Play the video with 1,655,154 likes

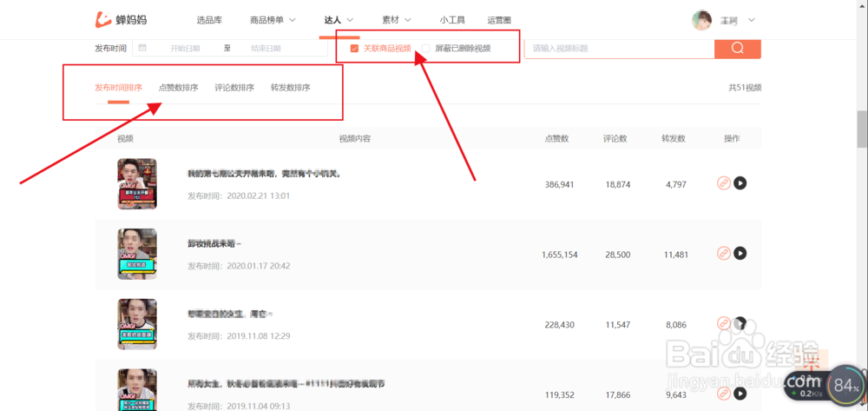coord(740,253)
